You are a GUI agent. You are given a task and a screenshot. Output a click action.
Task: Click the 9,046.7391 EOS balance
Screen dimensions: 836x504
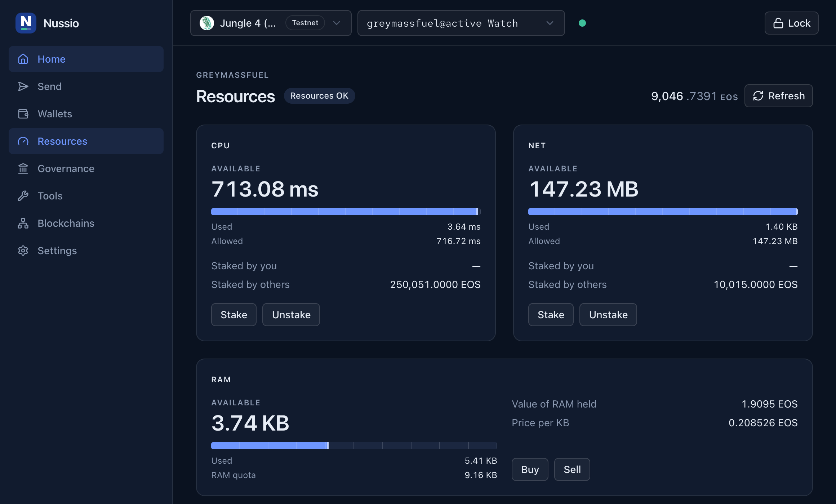(x=694, y=96)
